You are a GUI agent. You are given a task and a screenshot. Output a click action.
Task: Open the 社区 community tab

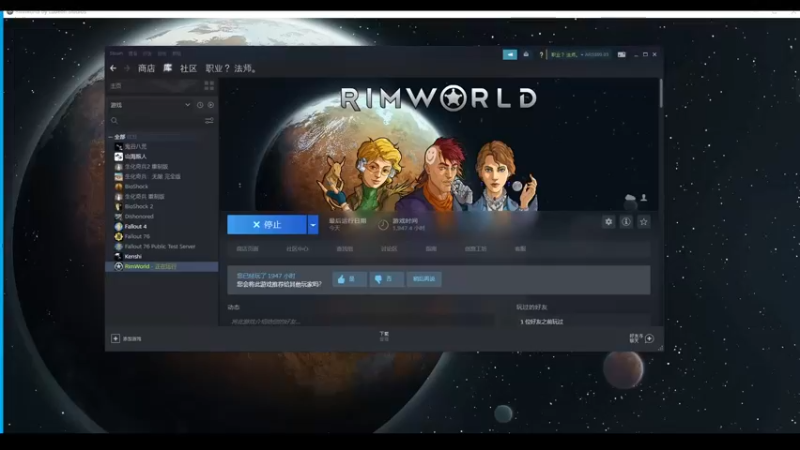coord(188,68)
